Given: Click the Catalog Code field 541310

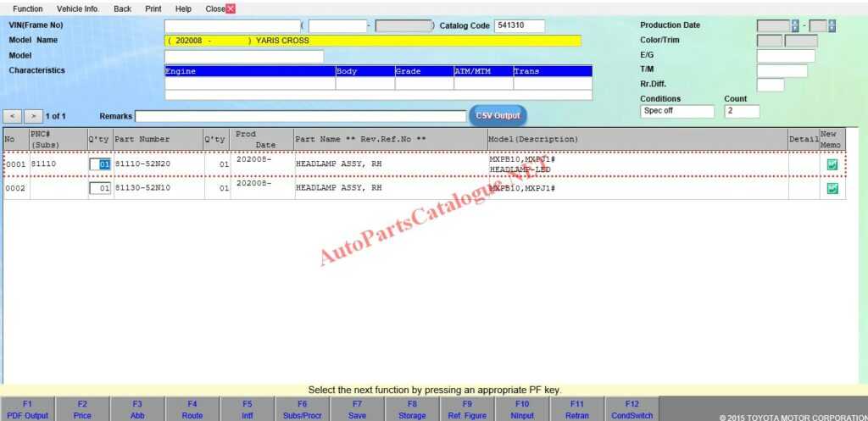Looking at the screenshot, I should (x=520, y=26).
